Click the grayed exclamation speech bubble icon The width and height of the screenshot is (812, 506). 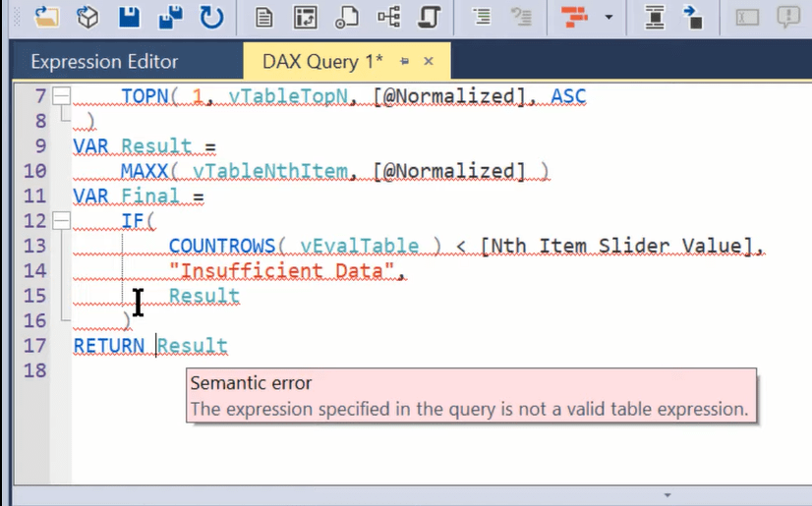coord(788,17)
